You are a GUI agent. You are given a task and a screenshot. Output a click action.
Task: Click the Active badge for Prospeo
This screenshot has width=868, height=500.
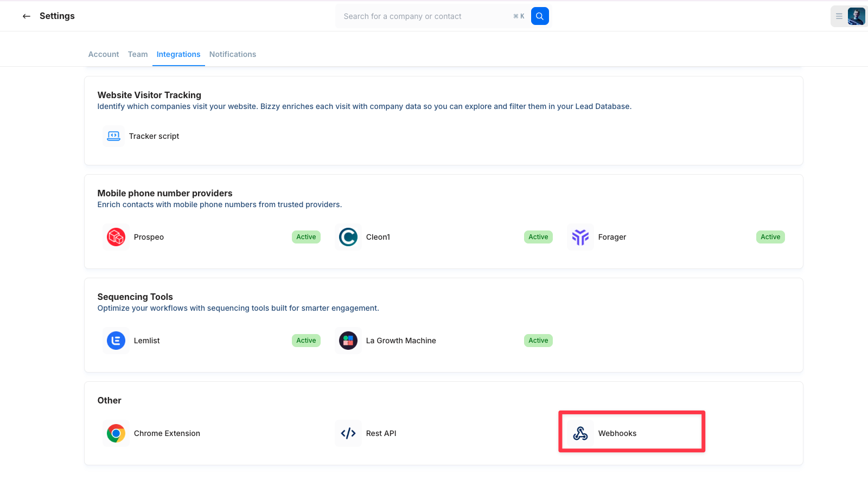tap(306, 237)
